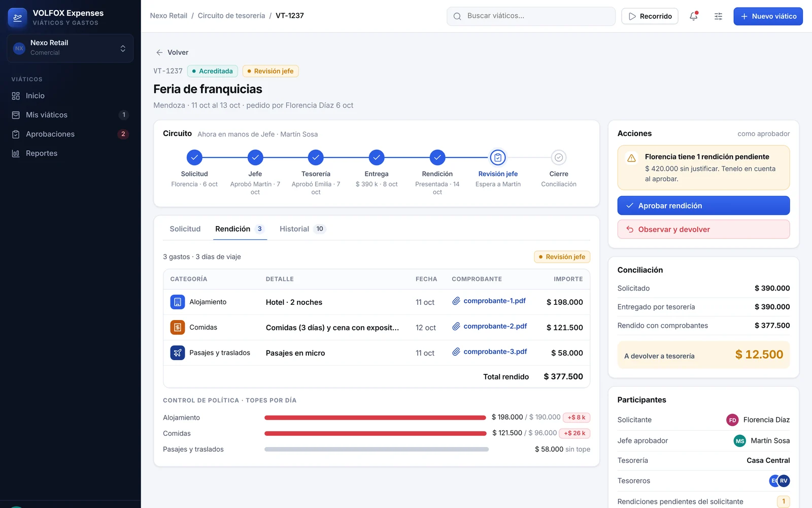Open the filter settings sliders icon
The image size is (812, 508).
pyautogui.click(x=718, y=16)
